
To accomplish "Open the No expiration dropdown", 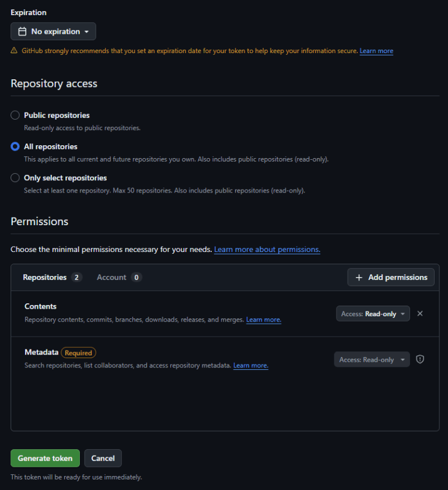I will pos(53,31).
